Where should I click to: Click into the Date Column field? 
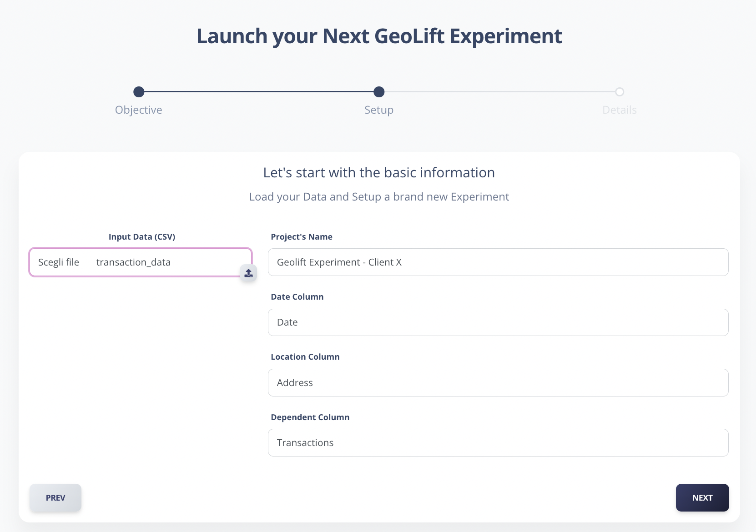point(498,322)
